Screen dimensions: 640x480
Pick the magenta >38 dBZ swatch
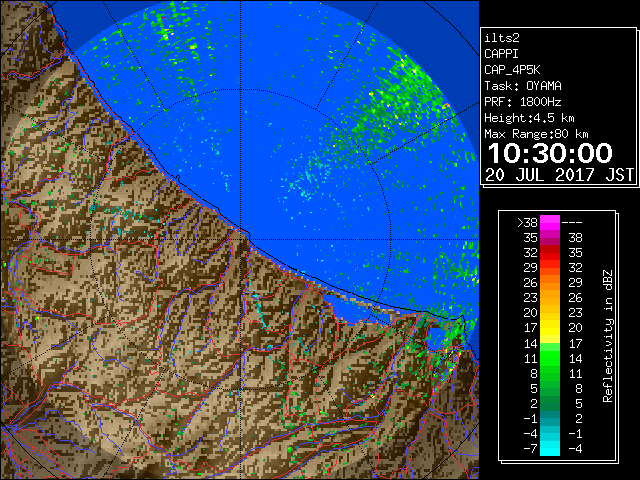[x=550, y=223]
